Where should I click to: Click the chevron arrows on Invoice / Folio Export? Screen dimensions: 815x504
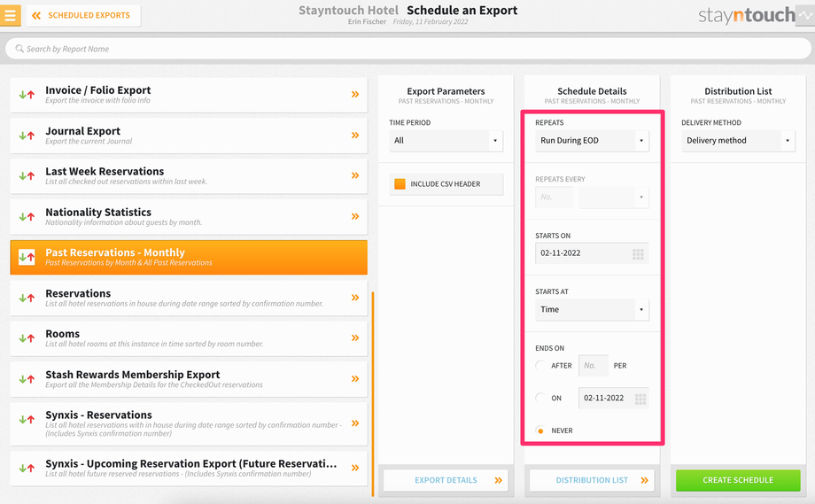coord(355,94)
